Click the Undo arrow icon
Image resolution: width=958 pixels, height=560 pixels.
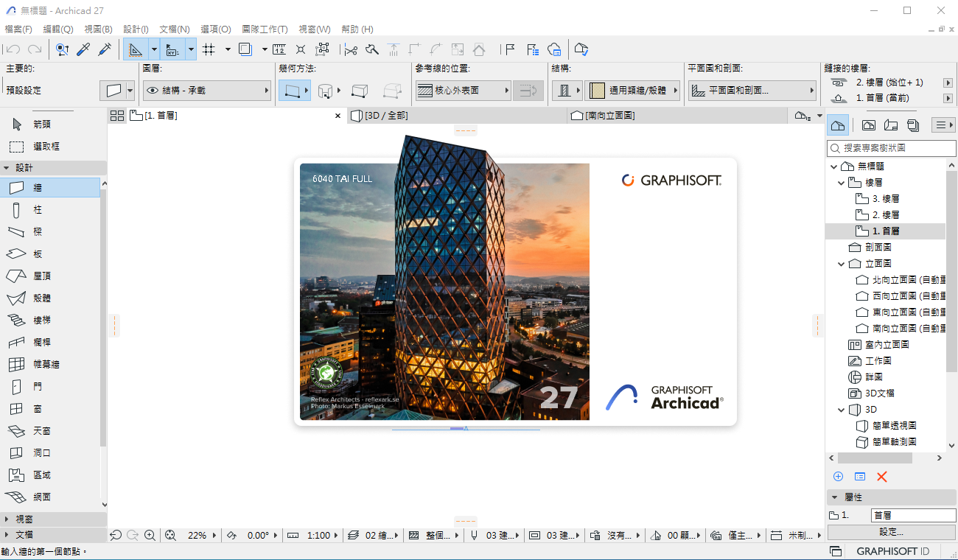(13, 49)
